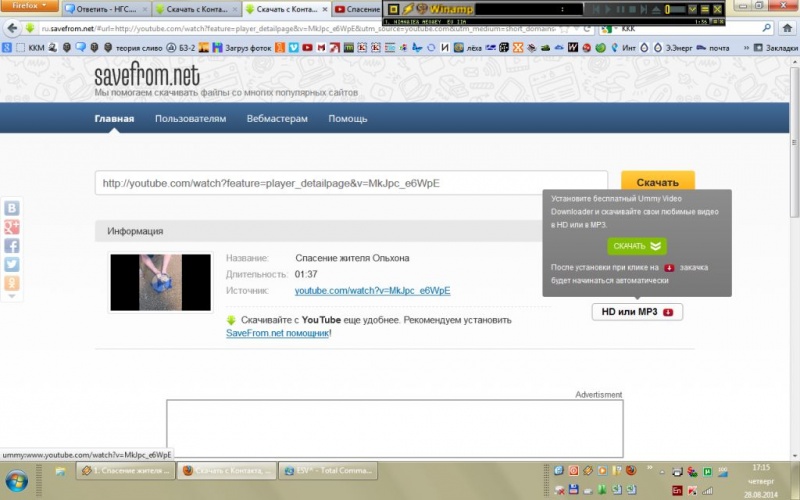Click the Twitter share icon
The height and width of the screenshot is (500, 800).
12,265
